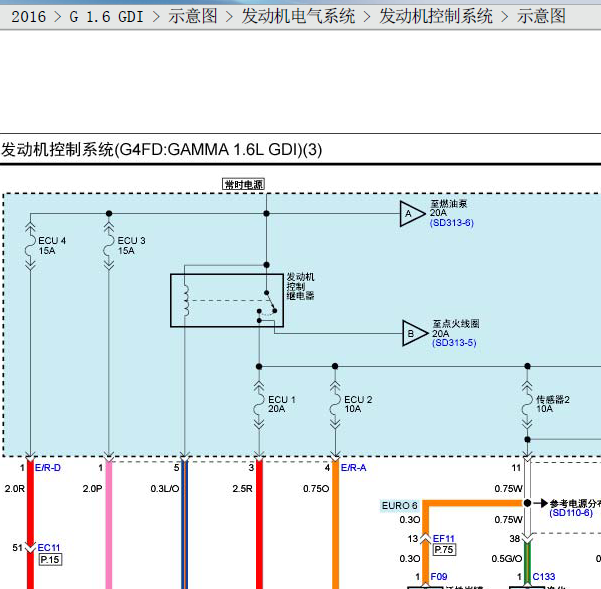Open the F09 connector link
Image resolution: width=601 pixels, height=589 pixels.
pos(439,576)
